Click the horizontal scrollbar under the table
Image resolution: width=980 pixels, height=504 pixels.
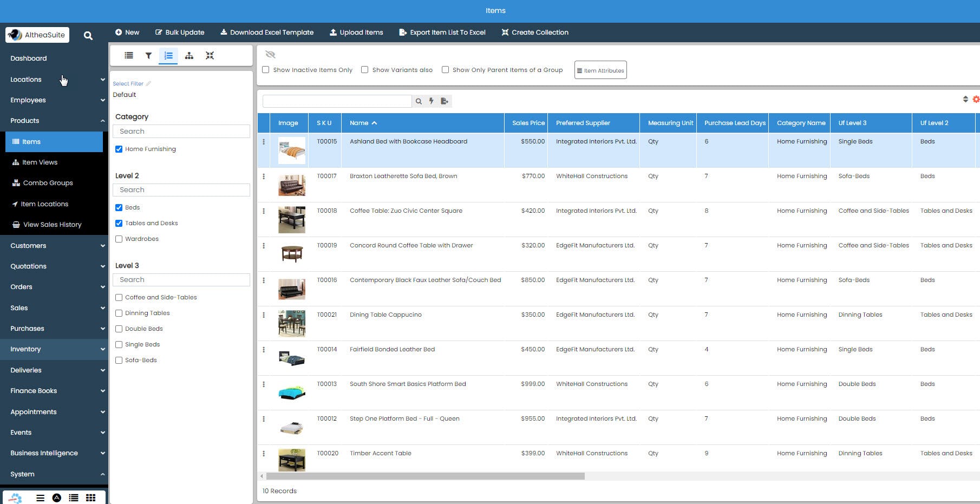(x=425, y=476)
